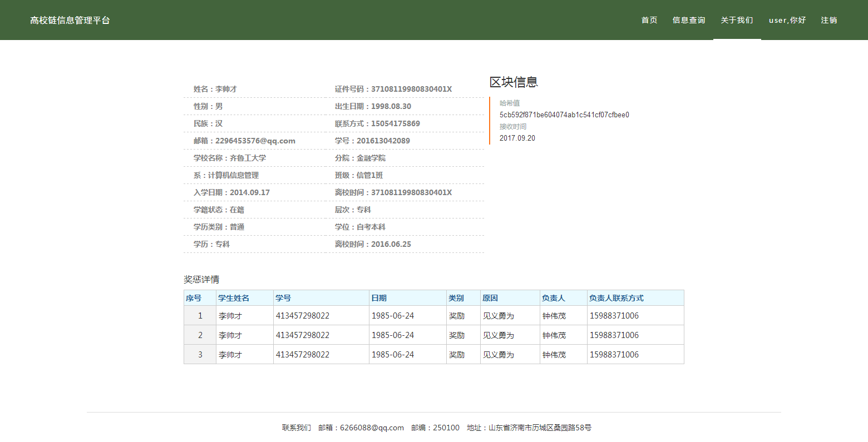Click the 学生姓名 column header
Image resolution: width=868 pixels, height=442 pixels.
[x=234, y=298]
